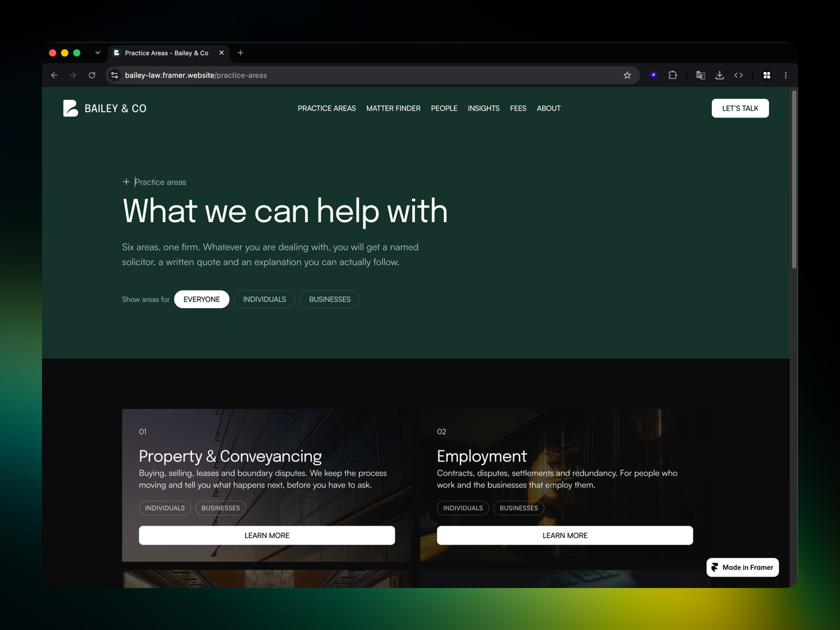The width and height of the screenshot is (840, 630).
Task: Click the Property & Conveyancing card title
Action: click(230, 456)
